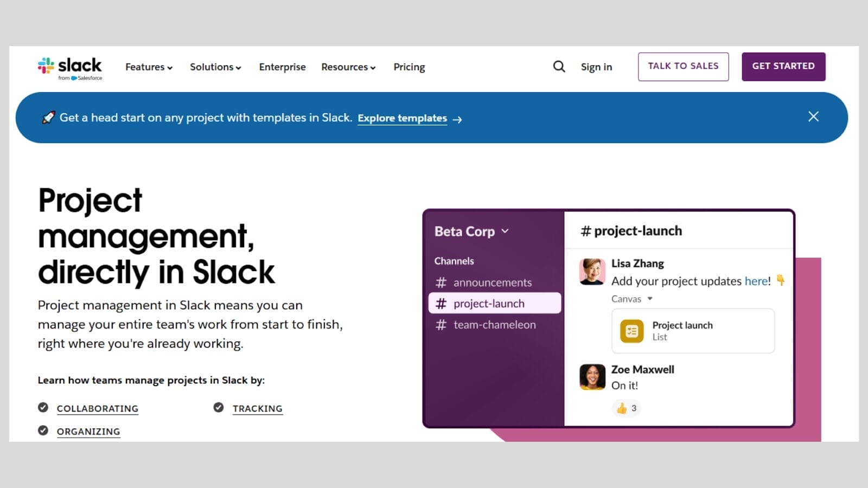Image resolution: width=868 pixels, height=488 pixels.
Task: Click the Slack logo
Action: click(69, 66)
